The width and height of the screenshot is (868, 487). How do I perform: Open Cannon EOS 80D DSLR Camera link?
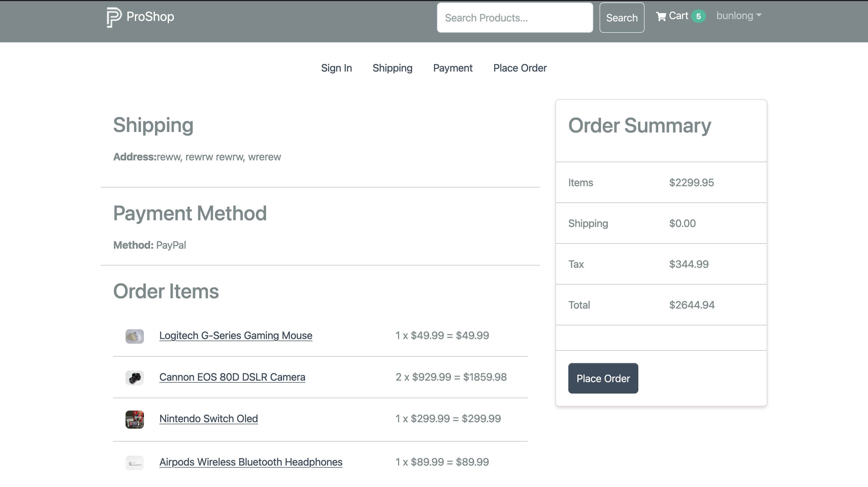pos(232,377)
